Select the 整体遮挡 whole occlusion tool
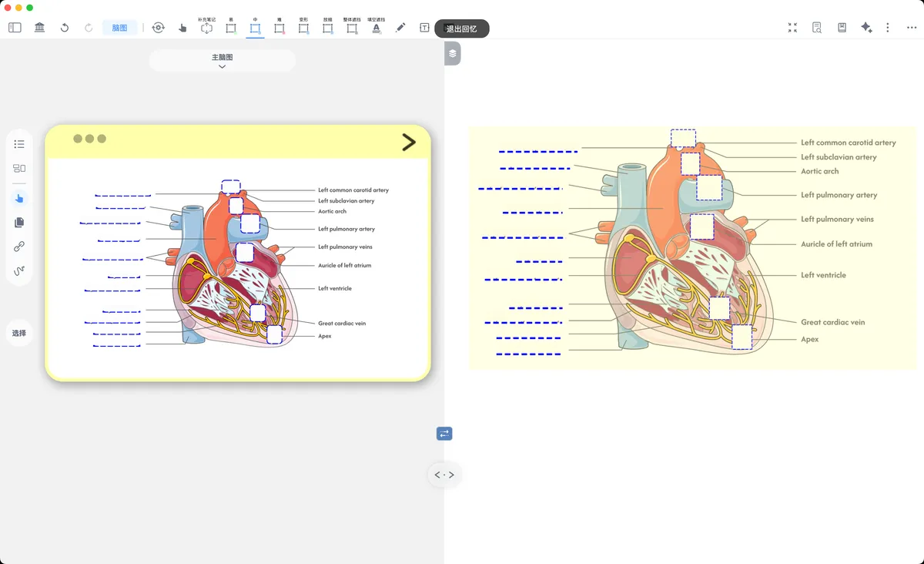This screenshot has width=924, height=564. [352, 26]
